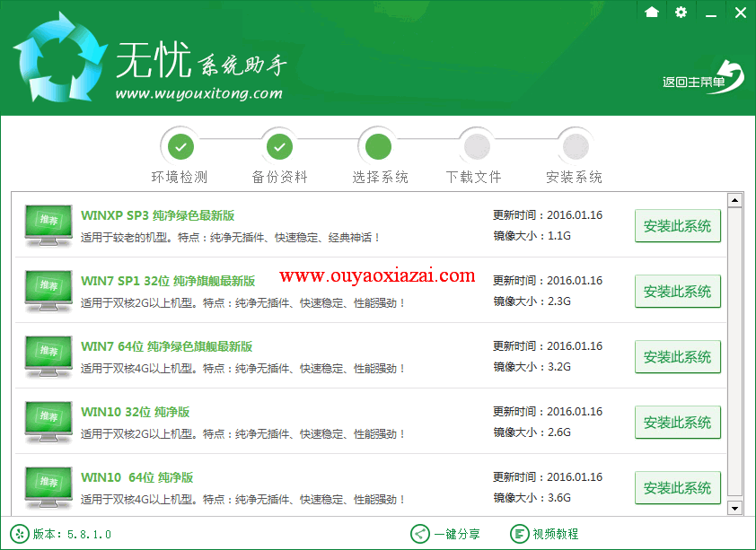Select title WIN10 32位 纯净版
This screenshot has width=756, height=550.
(135, 412)
